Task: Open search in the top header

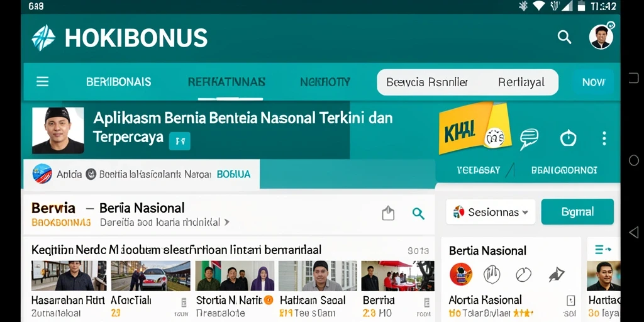Action: pos(564,37)
